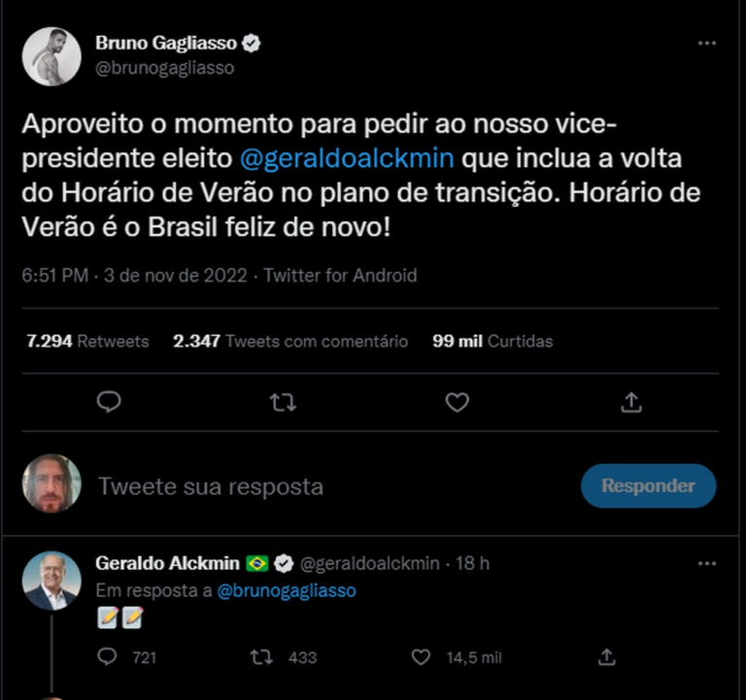Viewport: 746px width, 700px height.
Task: Like Geraldo Alckmin's reply tweet
Action: tap(421, 657)
